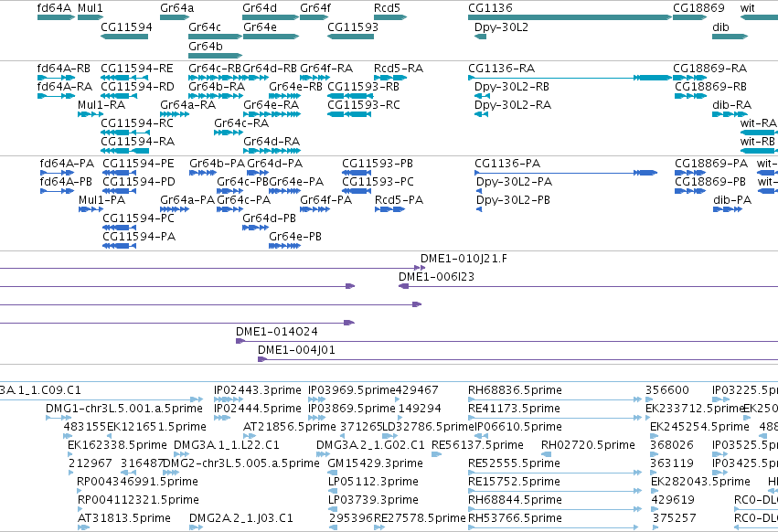778x532 pixels.
Task: Select the Gr64a gene feature
Action: pyautogui.click(x=175, y=17)
